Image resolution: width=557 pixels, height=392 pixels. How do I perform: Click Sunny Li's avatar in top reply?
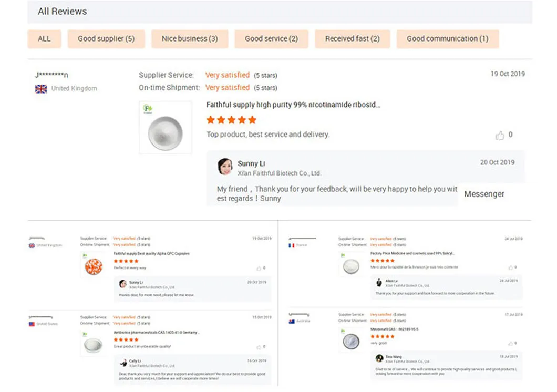click(225, 167)
